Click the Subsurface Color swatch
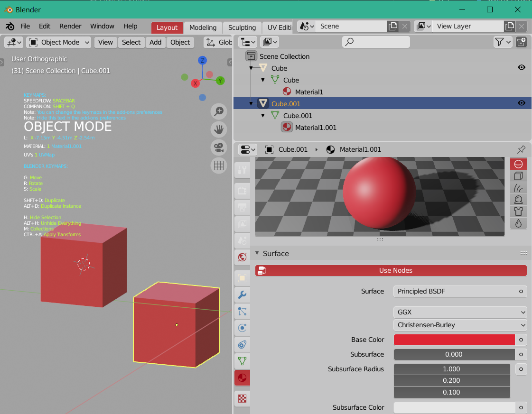 coord(454,407)
